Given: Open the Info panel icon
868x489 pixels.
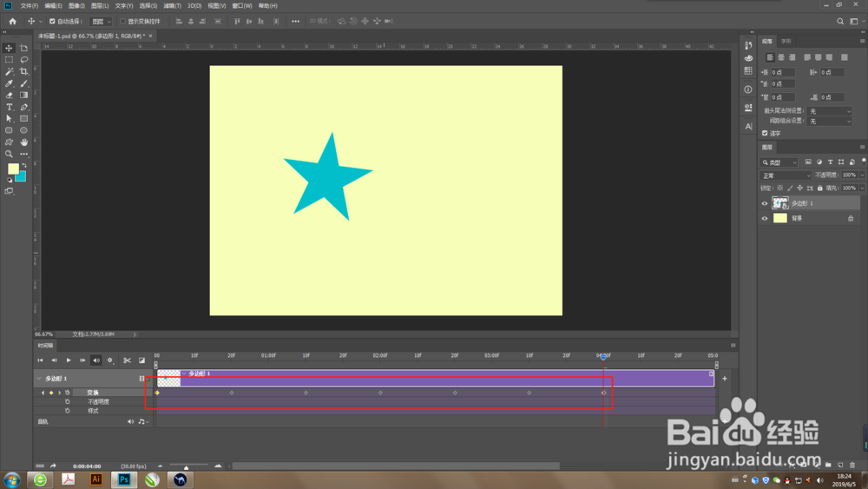Looking at the screenshot, I should 748,89.
